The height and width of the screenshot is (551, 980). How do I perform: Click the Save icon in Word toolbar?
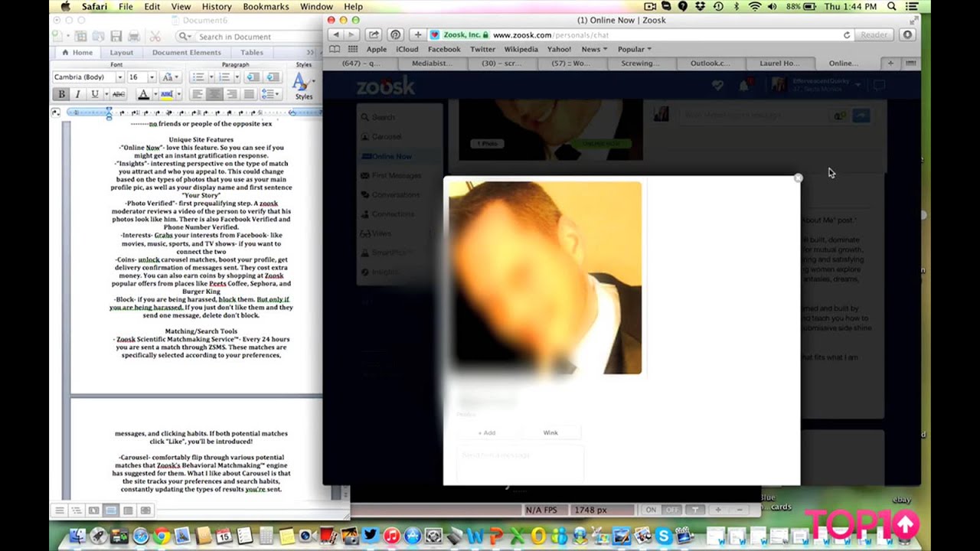116,36
